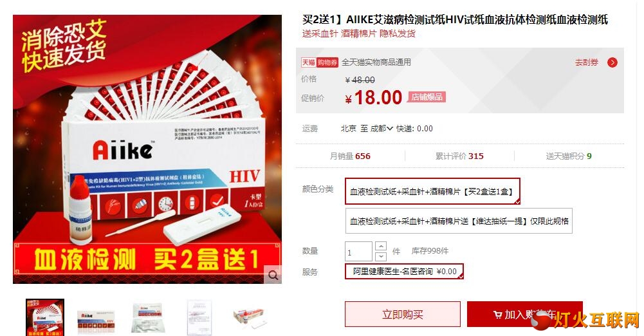The height and width of the screenshot is (336, 644).
Task: Select fourth thumbnail showing certificate document
Action: pyautogui.click(x=199, y=317)
